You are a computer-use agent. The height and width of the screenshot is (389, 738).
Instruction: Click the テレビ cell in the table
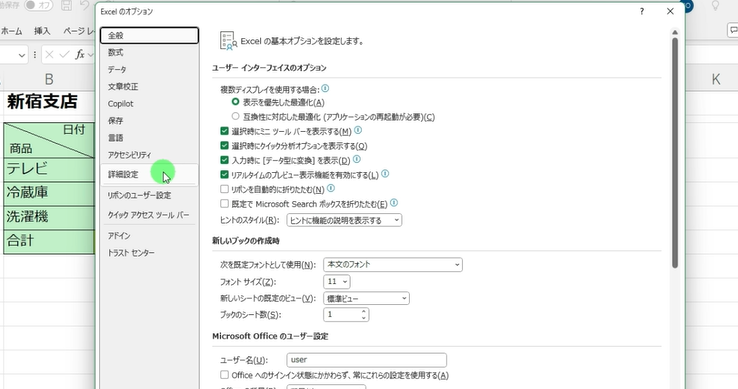click(49, 169)
